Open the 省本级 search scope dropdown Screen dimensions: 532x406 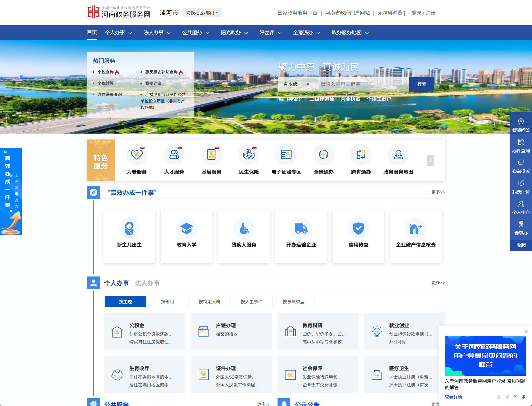(297, 84)
